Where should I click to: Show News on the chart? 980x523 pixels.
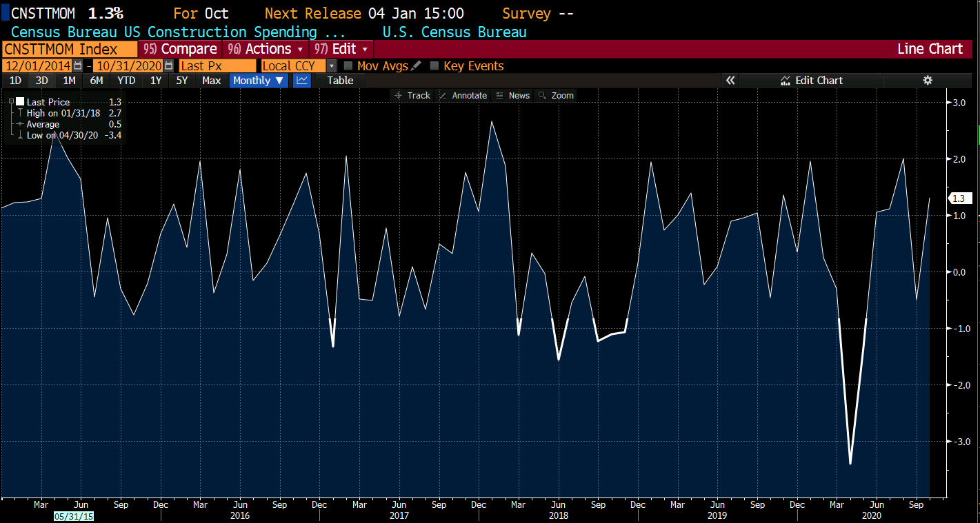[x=513, y=96]
